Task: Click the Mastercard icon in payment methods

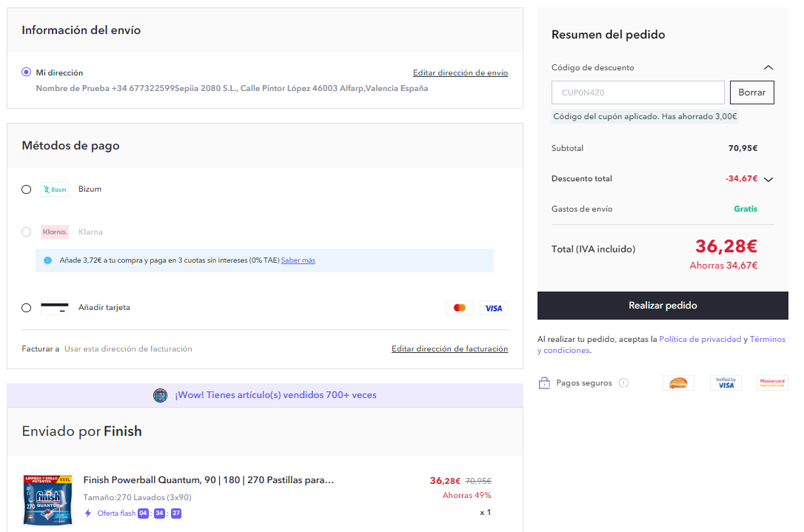Action: pos(460,308)
